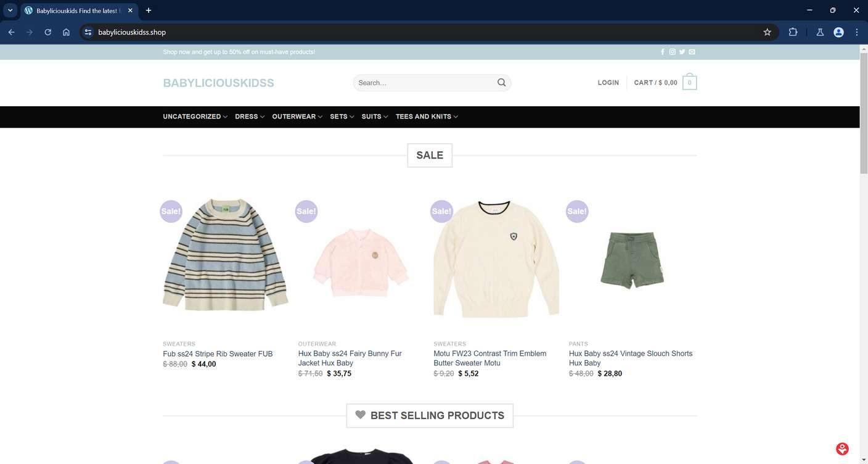
Task: Click the Sale badge on Vintage Slouch Shorts
Action: 577,211
